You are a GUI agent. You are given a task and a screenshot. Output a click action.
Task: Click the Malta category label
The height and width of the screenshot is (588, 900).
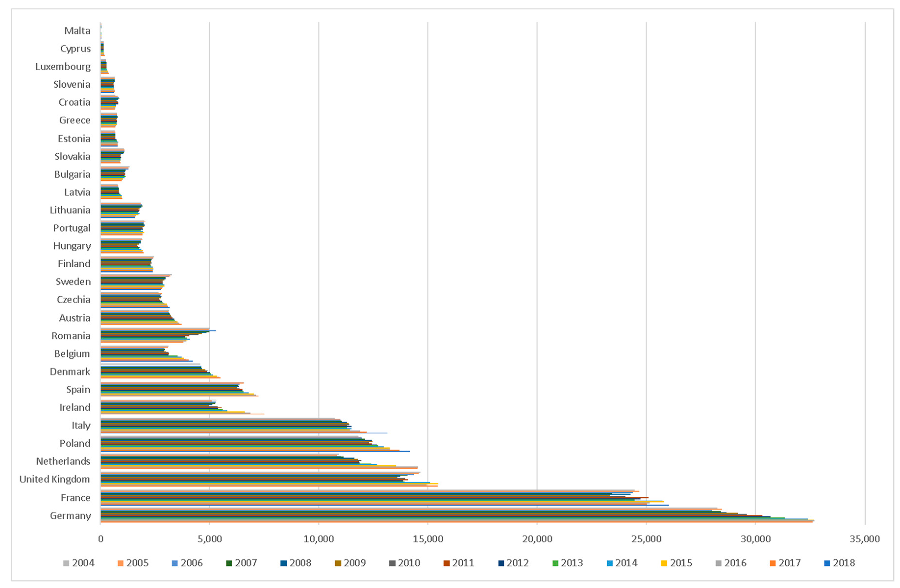pyautogui.click(x=77, y=31)
